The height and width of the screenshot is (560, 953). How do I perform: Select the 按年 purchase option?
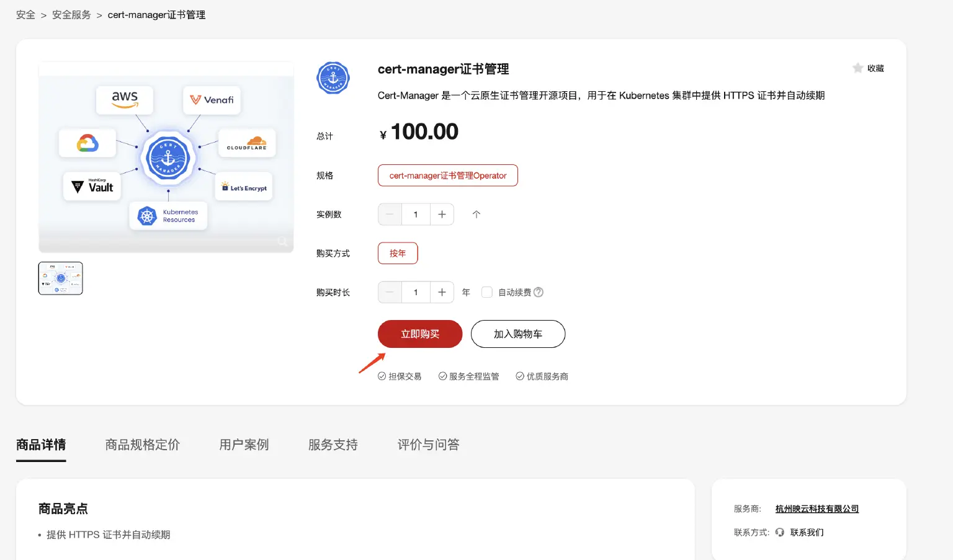pos(397,253)
